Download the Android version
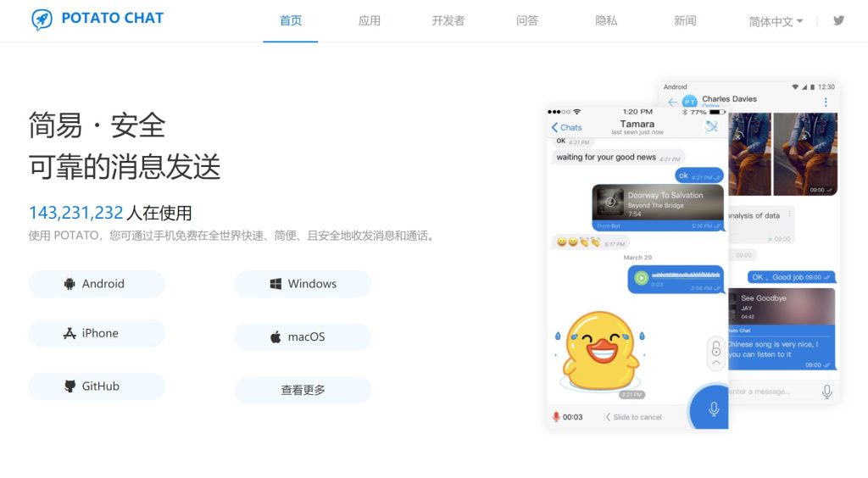The width and height of the screenshot is (868, 478). tap(97, 284)
